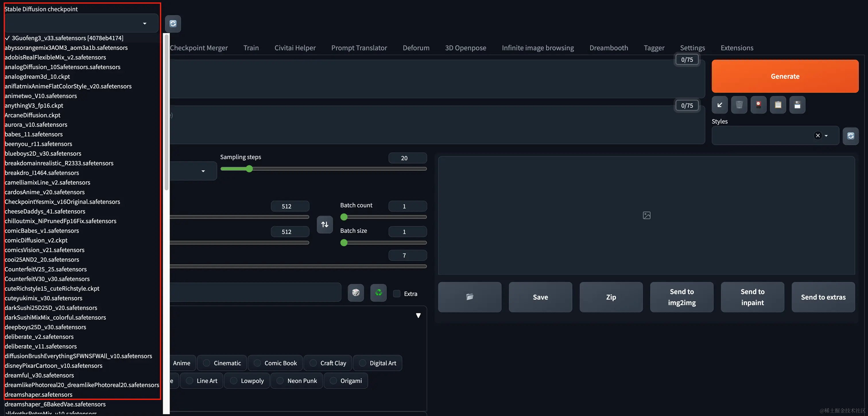Go to the Prompt Translator tab
This screenshot has width=868, height=416.
(x=359, y=48)
